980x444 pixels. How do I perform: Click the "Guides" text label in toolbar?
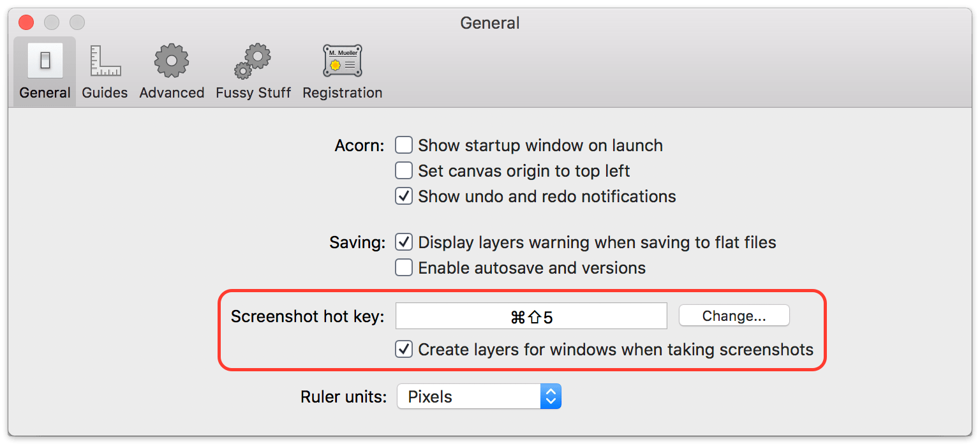tap(105, 93)
